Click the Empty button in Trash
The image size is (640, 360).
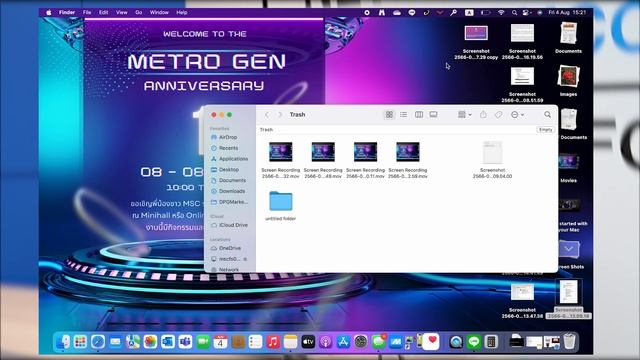(545, 129)
